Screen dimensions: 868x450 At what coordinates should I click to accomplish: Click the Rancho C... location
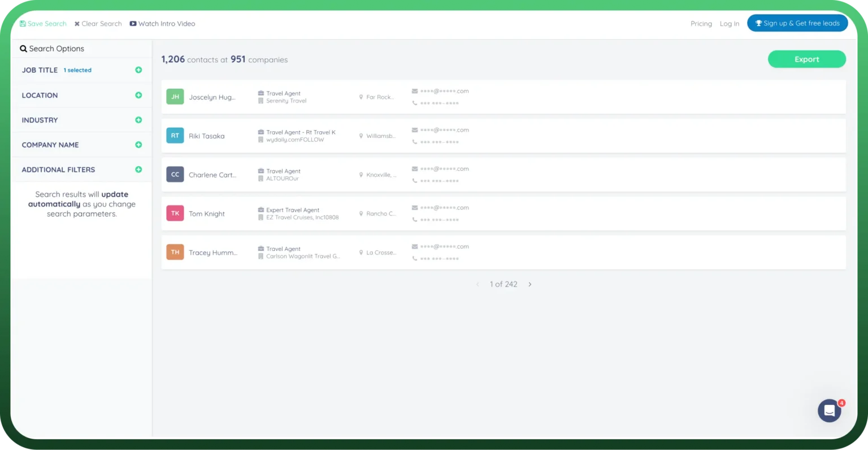tap(381, 214)
